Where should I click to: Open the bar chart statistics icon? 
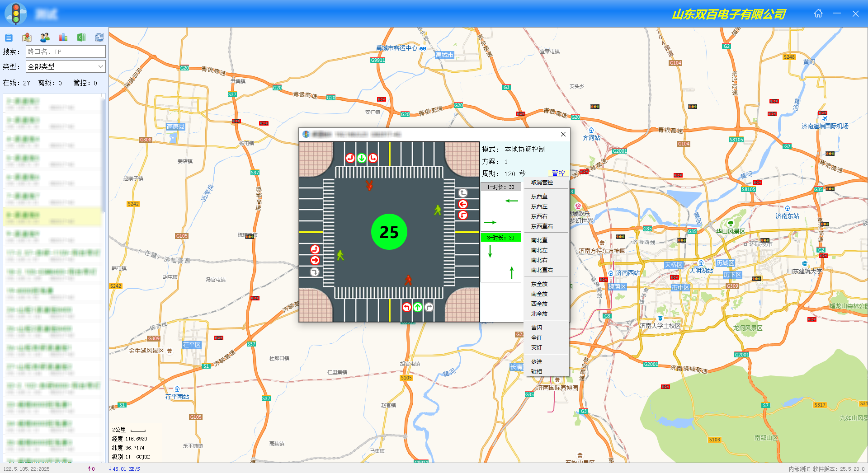click(63, 37)
